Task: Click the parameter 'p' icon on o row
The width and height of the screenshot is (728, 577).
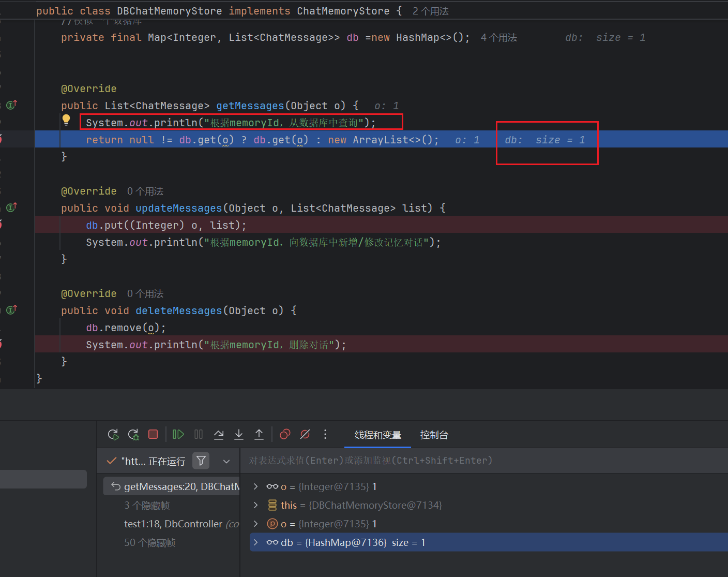Action: pyautogui.click(x=272, y=524)
